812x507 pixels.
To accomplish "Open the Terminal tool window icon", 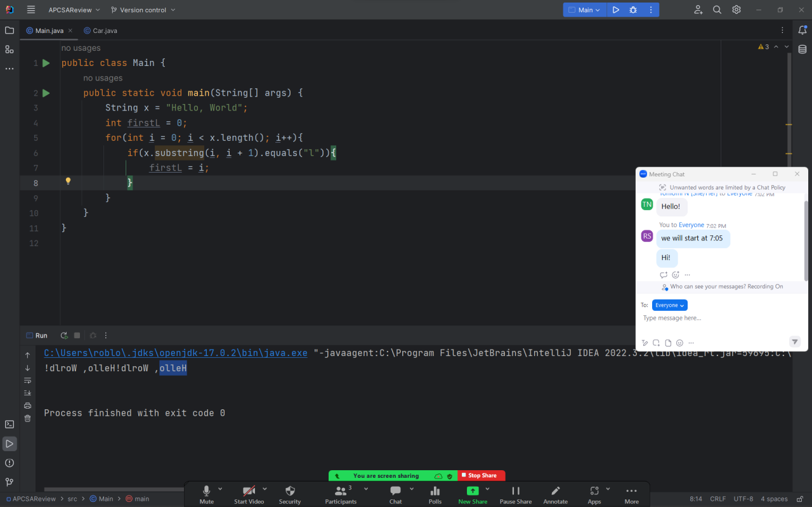I will (x=10, y=425).
